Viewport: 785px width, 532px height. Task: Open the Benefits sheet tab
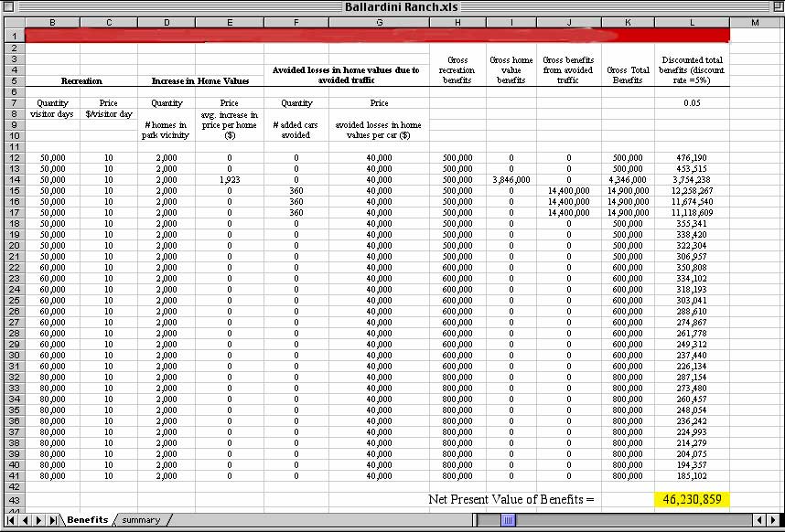87,520
